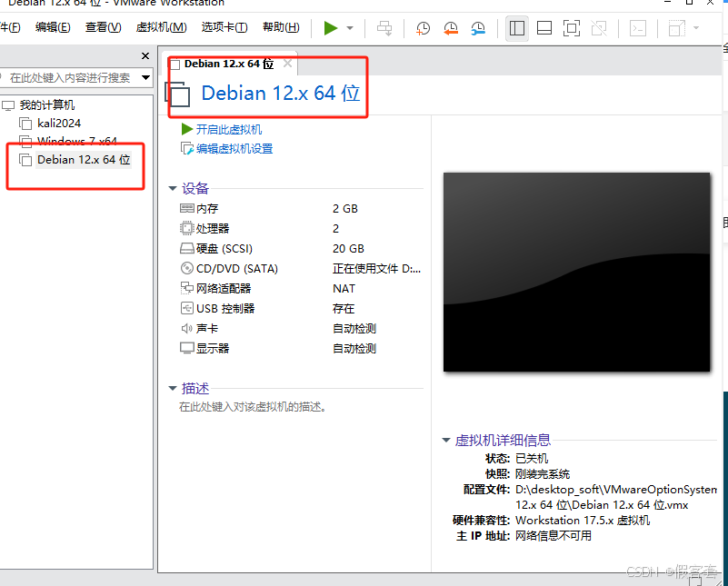The height and width of the screenshot is (586, 728).
Task: Click 开启此虚拟机 to power on
Action: coord(228,129)
